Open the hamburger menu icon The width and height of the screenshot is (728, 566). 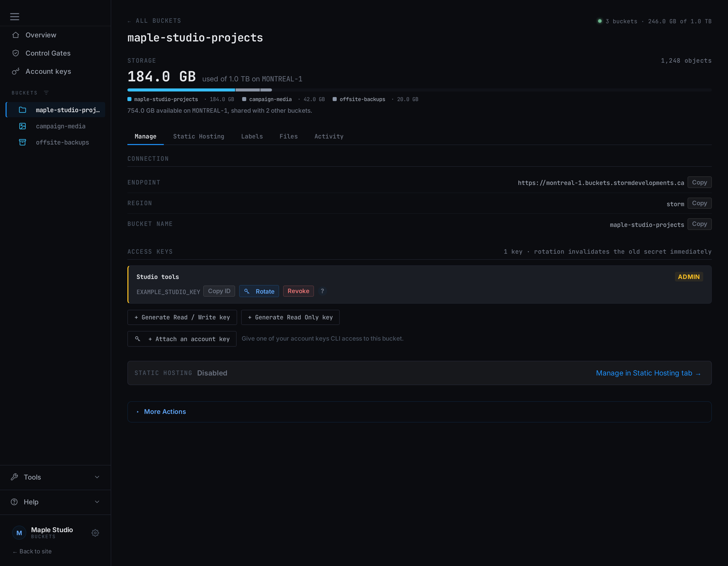point(14,17)
